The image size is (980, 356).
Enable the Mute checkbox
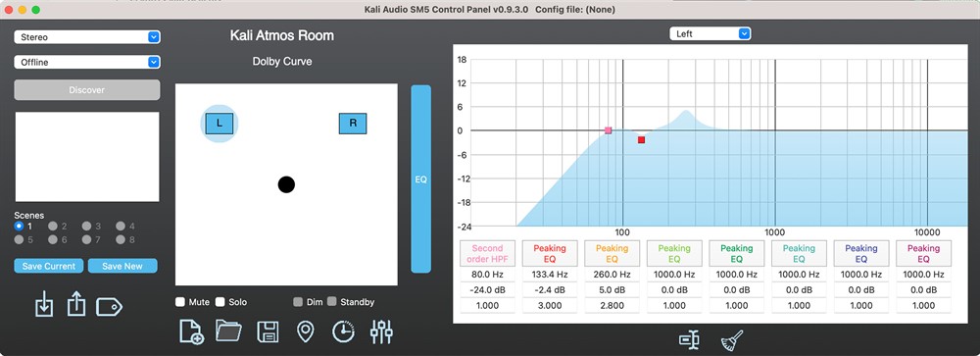180,301
